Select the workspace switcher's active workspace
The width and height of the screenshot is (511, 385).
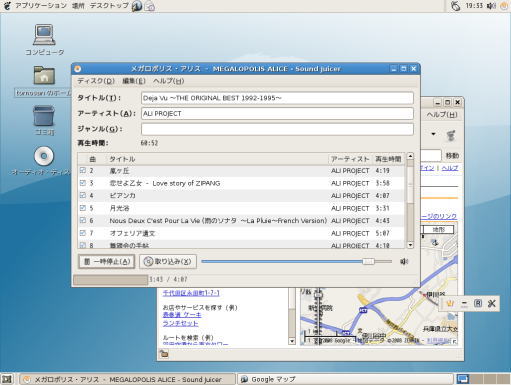click(463, 379)
